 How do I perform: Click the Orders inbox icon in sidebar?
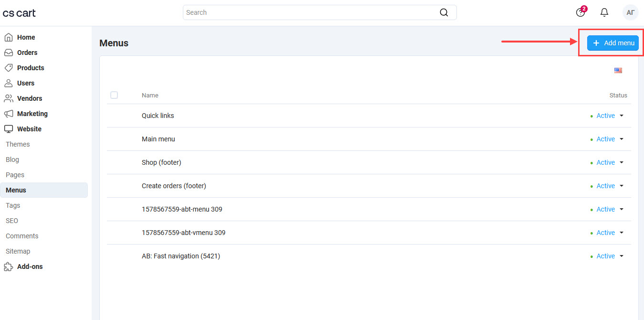tap(9, 53)
